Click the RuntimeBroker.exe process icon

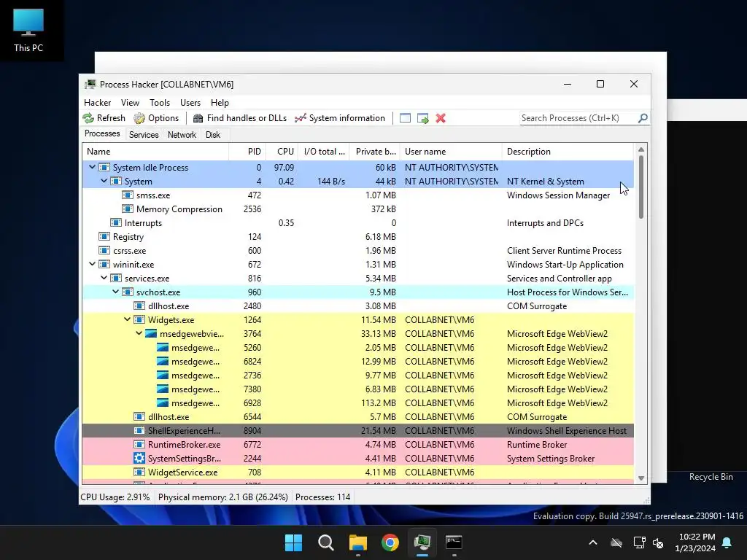pyautogui.click(x=139, y=444)
